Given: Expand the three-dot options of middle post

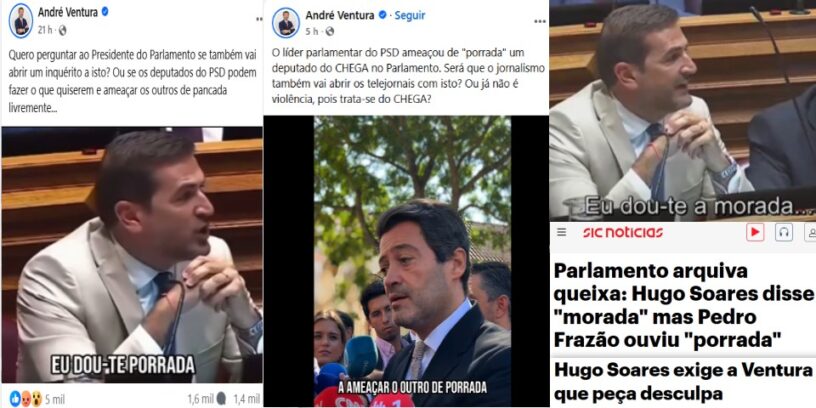Looking at the screenshot, I should coord(540,22).
